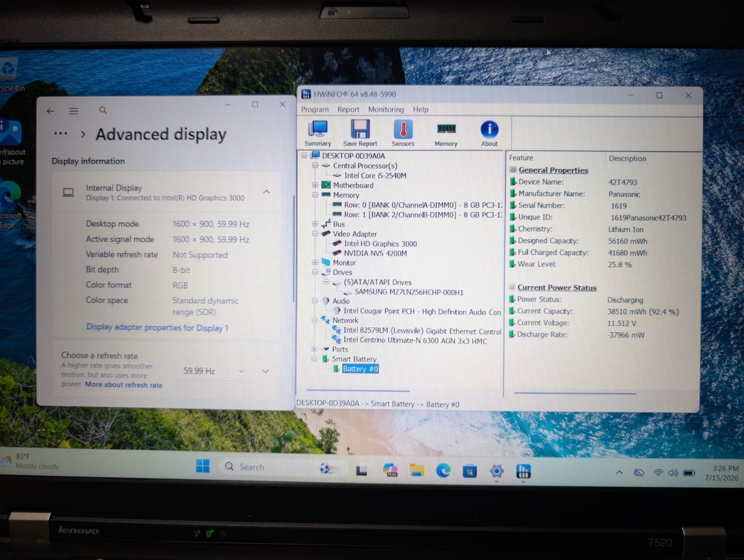Open Copilot from the taskbar
Screen dimensions: 744x560
(390, 470)
